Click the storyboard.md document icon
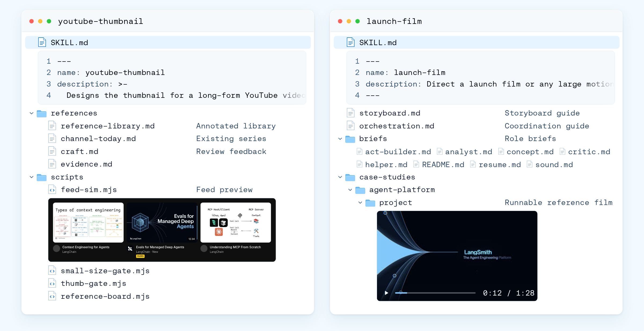The width and height of the screenshot is (644, 331). coord(350,113)
